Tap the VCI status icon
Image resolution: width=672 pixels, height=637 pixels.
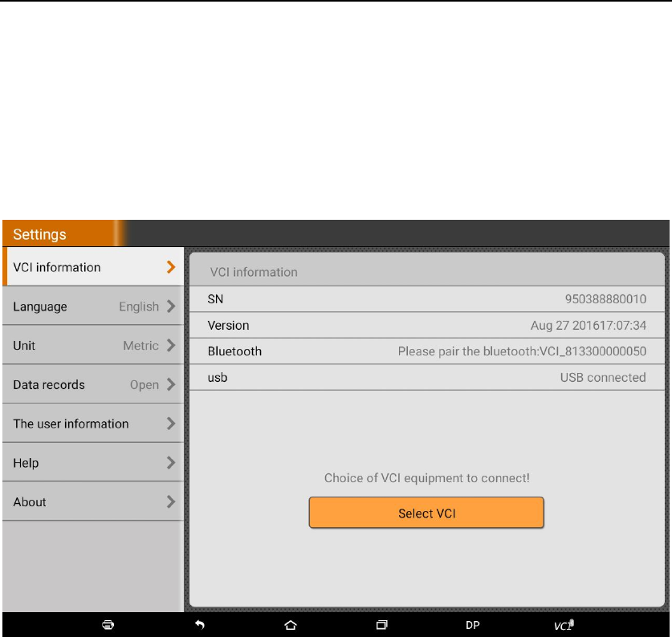pos(564,625)
